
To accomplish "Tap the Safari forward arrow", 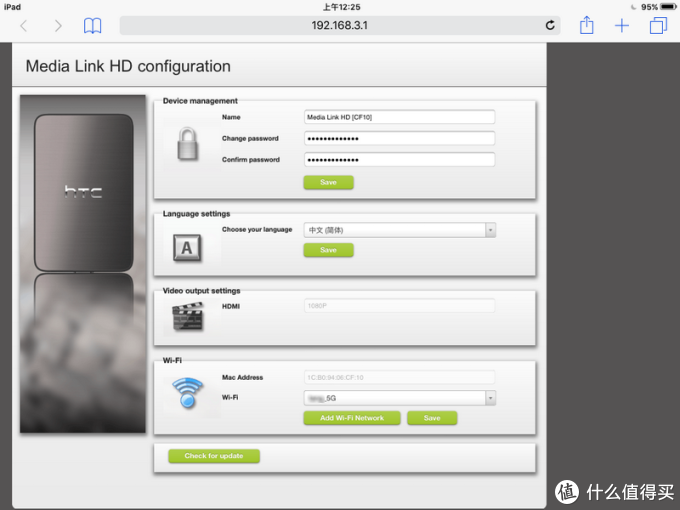I will 58,26.
